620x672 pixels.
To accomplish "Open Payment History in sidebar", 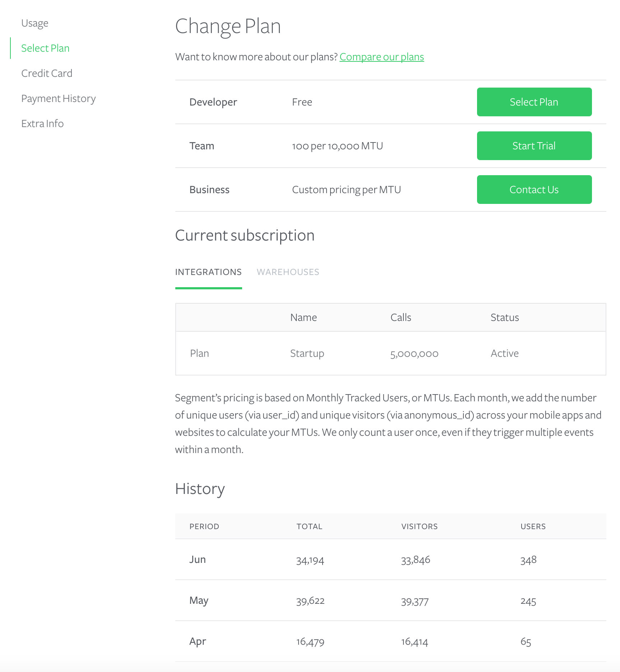I will click(59, 98).
